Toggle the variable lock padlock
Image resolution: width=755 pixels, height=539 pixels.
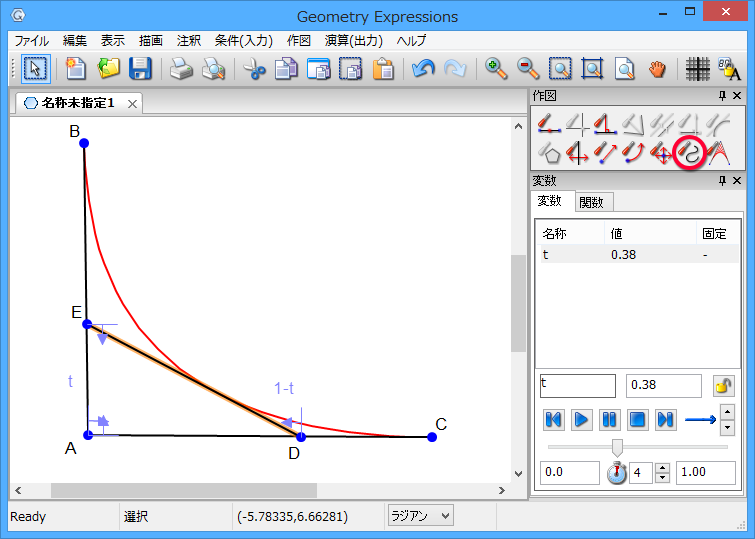pos(723,386)
